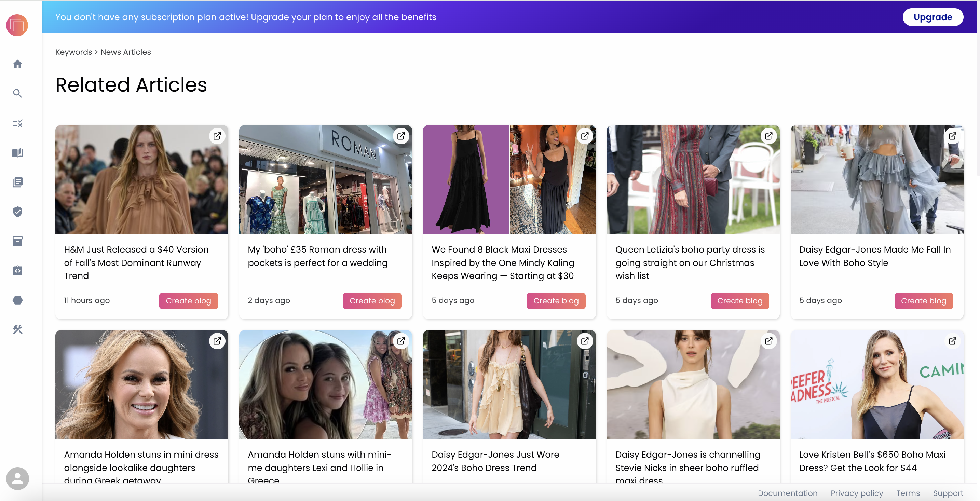
Task: Open the Kristen Bell article thumbnail
Action: (876, 384)
